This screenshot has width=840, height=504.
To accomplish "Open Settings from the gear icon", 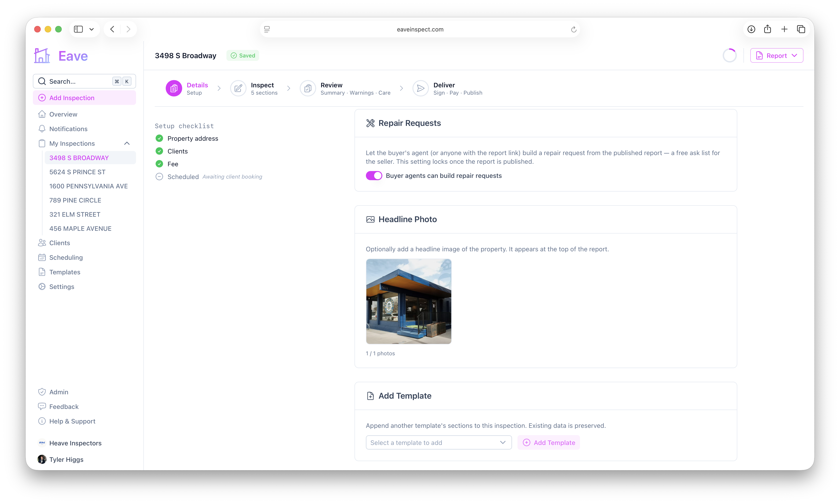I will tap(42, 287).
